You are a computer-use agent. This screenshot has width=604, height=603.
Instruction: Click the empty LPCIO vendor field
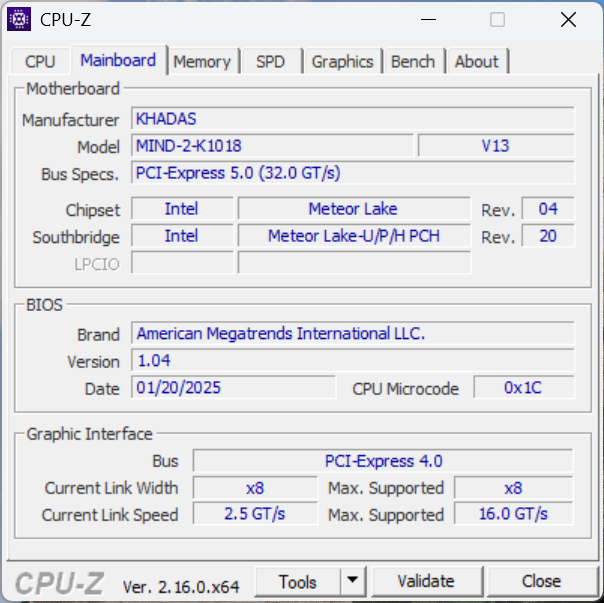(182, 263)
